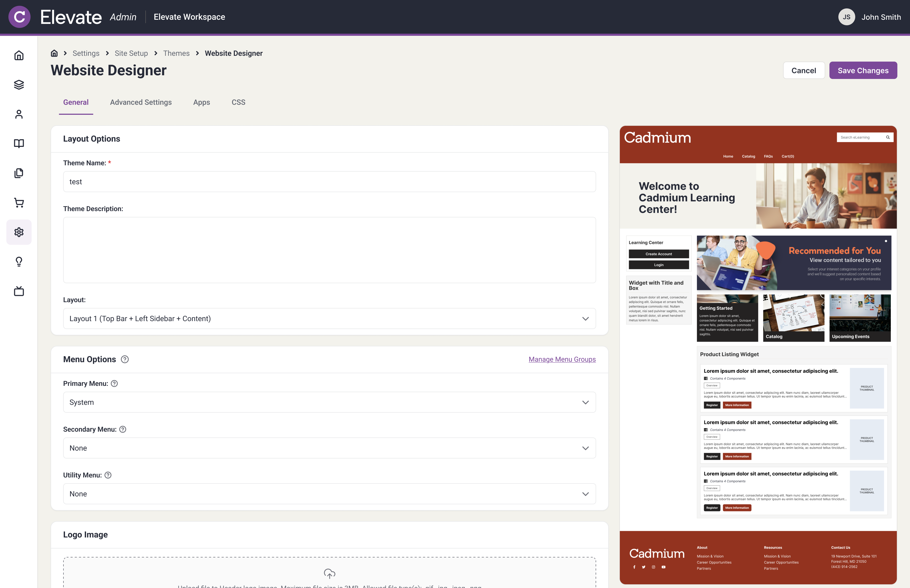
Task: Click the Twitter icon in preview footer
Action: click(644, 567)
